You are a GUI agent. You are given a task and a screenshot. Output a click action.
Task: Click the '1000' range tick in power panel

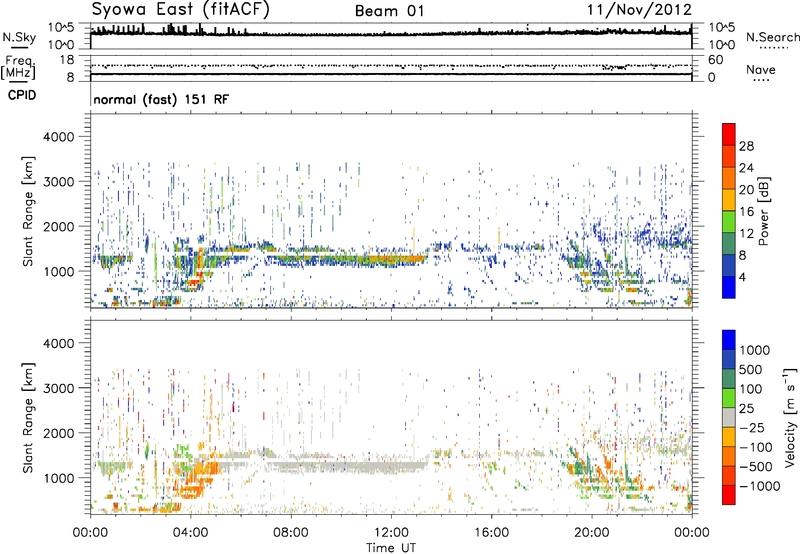(x=58, y=271)
